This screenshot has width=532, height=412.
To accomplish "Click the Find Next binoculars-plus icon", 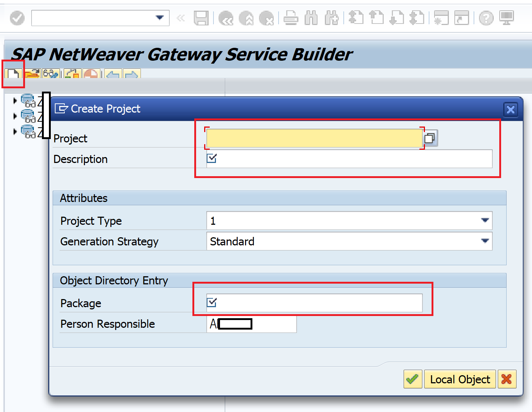I will 331,18.
